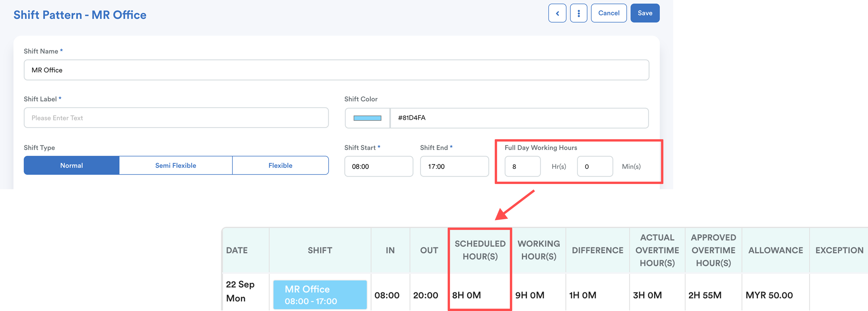Click the APPROVED OVERTIME HOUR(S) header
This screenshot has height=311, width=868.
(x=713, y=250)
